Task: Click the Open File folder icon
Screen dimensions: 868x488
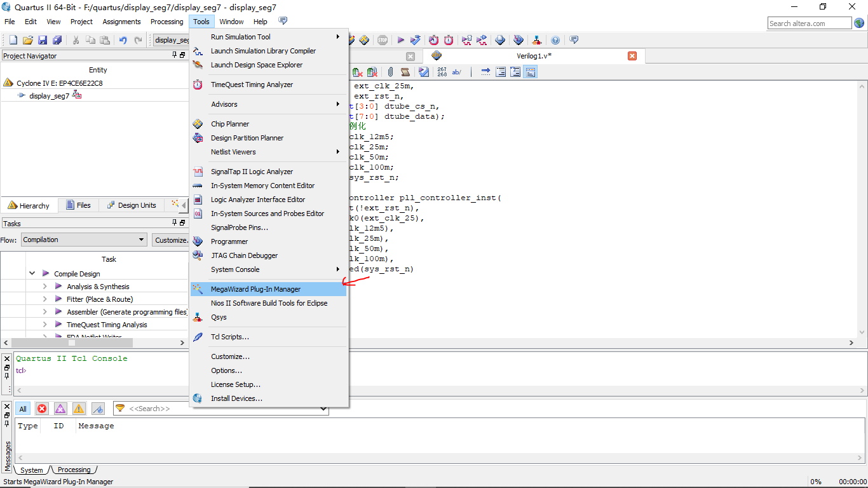Action: pos(28,40)
